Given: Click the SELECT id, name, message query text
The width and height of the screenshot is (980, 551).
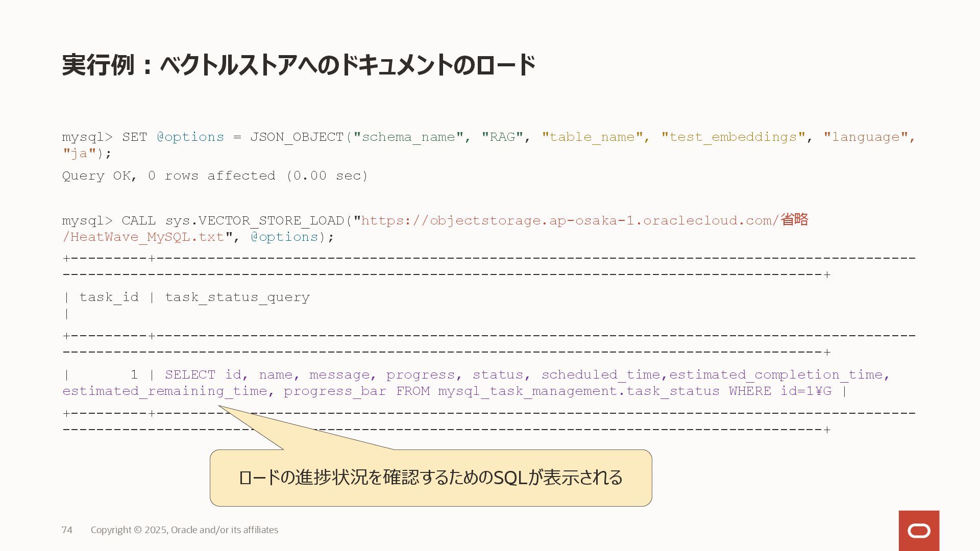Looking at the screenshot, I should point(527,375).
